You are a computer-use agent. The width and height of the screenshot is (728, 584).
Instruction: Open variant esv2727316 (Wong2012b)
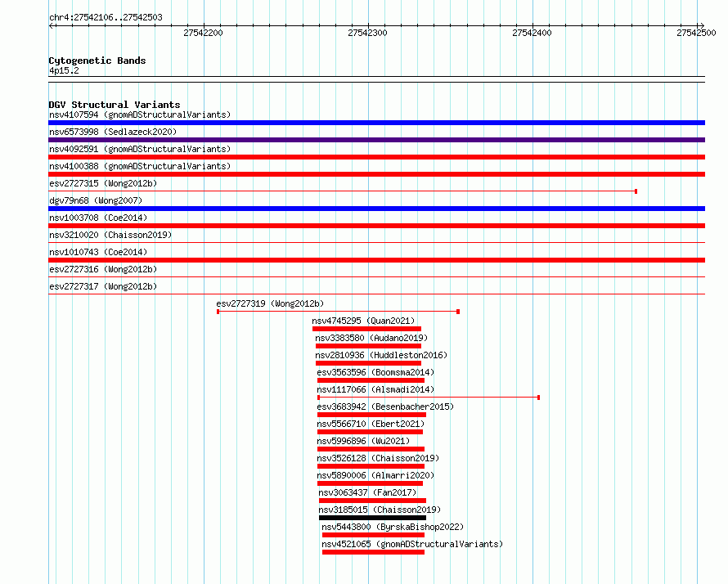(103, 269)
